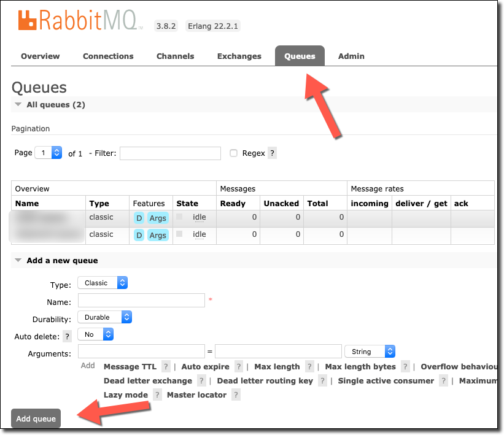504x435 pixels.
Task: Click the D badge in second queue row
Action: point(139,235)
